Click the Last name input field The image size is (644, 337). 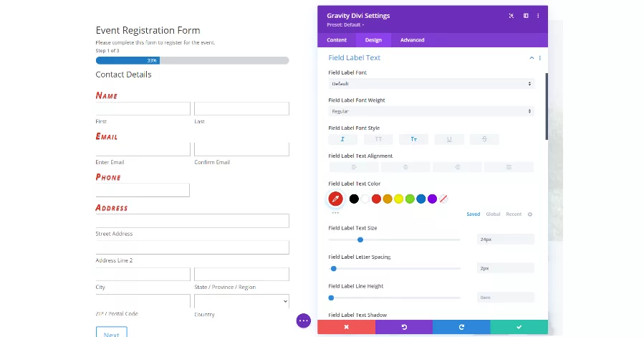[x=241, y=108]
